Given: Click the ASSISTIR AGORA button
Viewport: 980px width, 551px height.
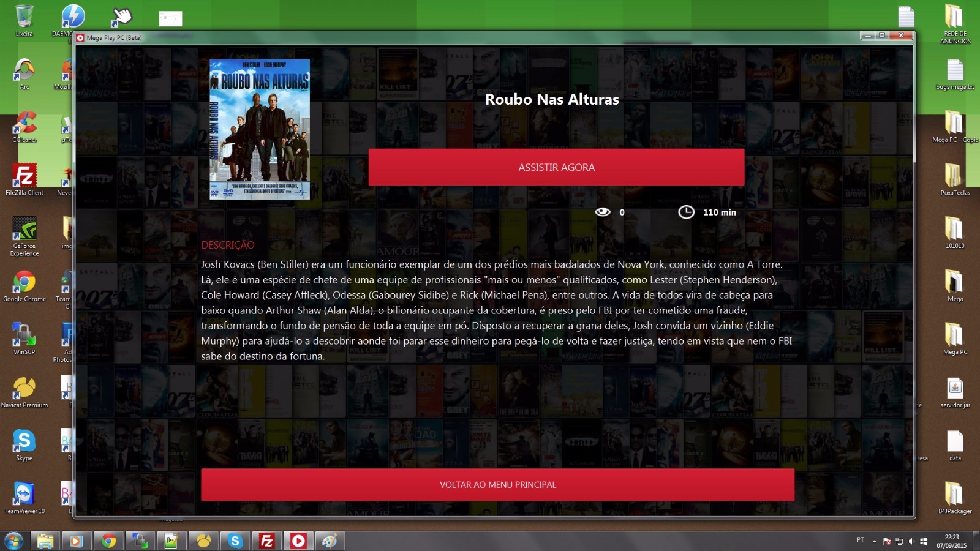Looking at the screenshot, I should [x=556, y=167].
